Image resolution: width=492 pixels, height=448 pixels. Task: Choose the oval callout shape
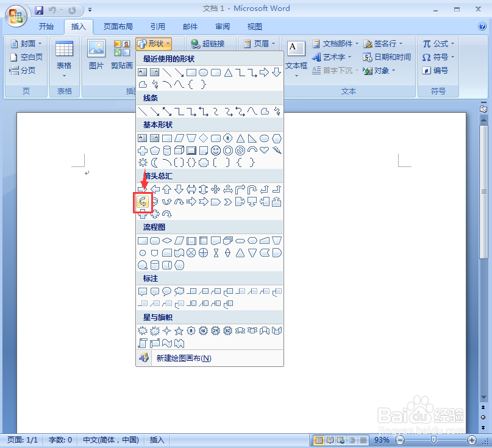pyautogui.click(x=167, y=291)
